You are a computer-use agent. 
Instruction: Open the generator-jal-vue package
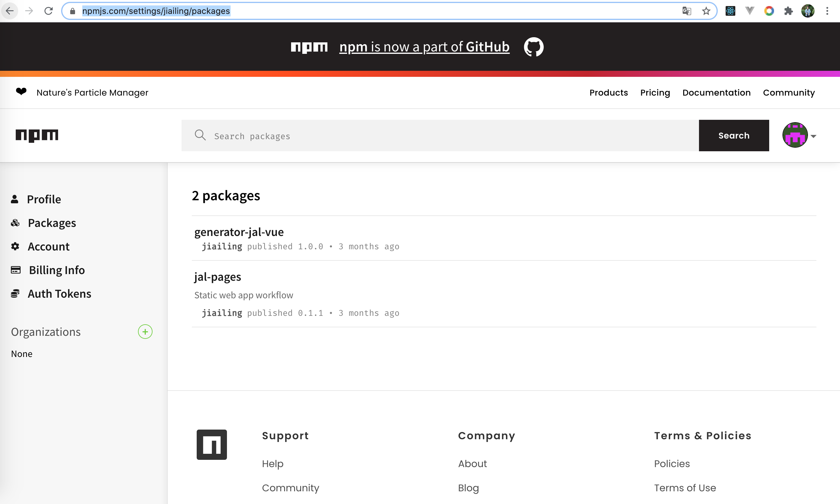(239, 232)
